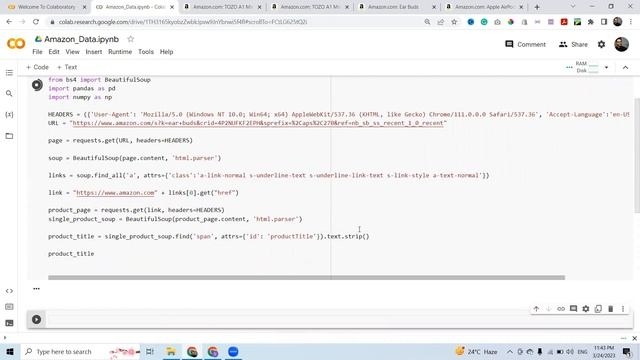Screen dimensions: 640x360
Task: Open the Files folder icon in sidebar
Action: [9, 136]
